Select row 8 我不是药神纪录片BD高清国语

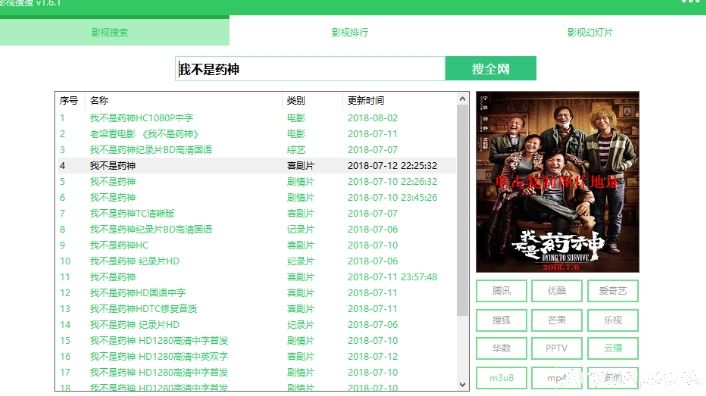point(256,229)
